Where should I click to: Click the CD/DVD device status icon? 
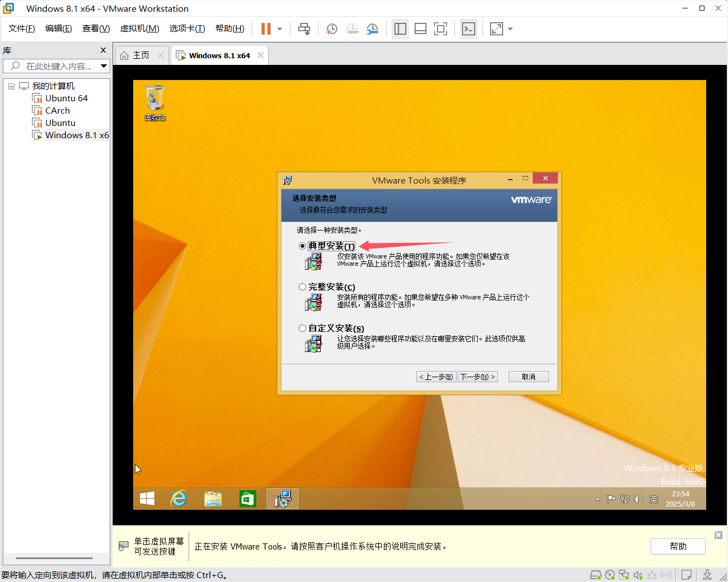tap(610, 575)
